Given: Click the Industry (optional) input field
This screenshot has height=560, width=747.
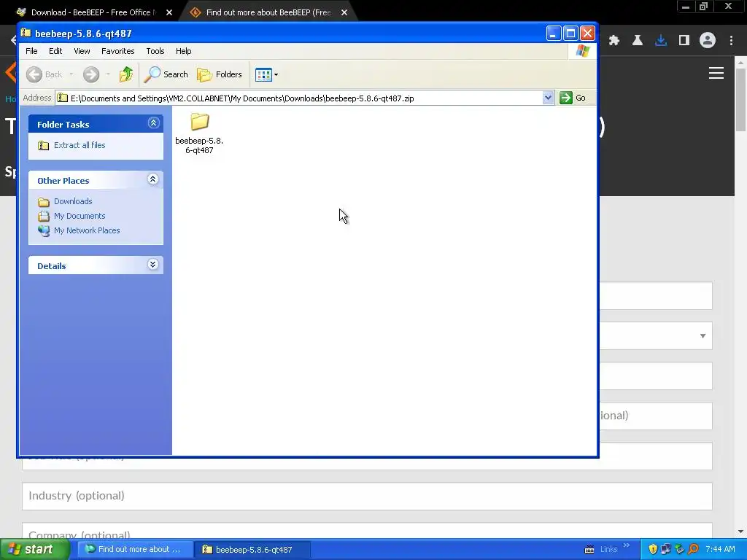Looking at the screenshot, I should 367,496.
